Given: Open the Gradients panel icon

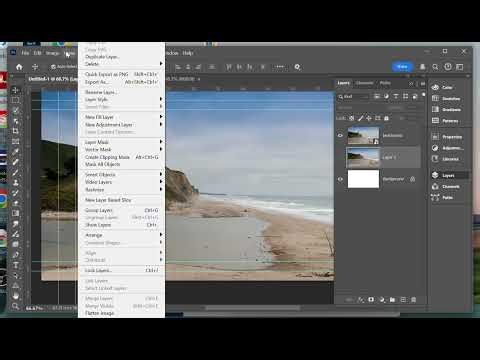Looking at the screenshot, I should pos(435,109).
